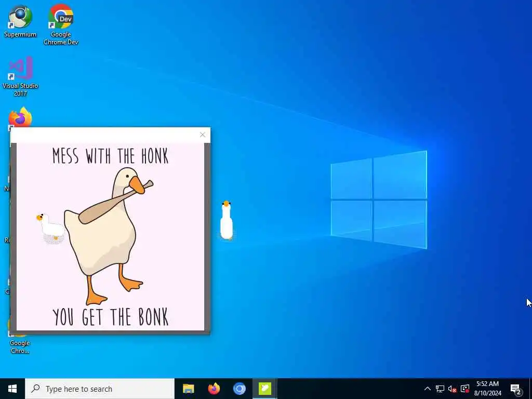The width and height of the screenshot is (532, 399).
Task: Launch Firefox from the taskbar
Action: 214,389
